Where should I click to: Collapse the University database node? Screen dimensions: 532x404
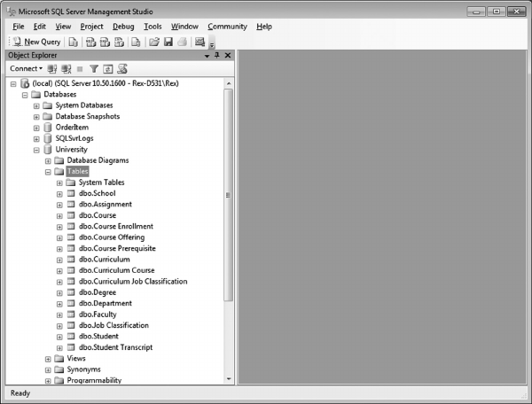[36, 150]
